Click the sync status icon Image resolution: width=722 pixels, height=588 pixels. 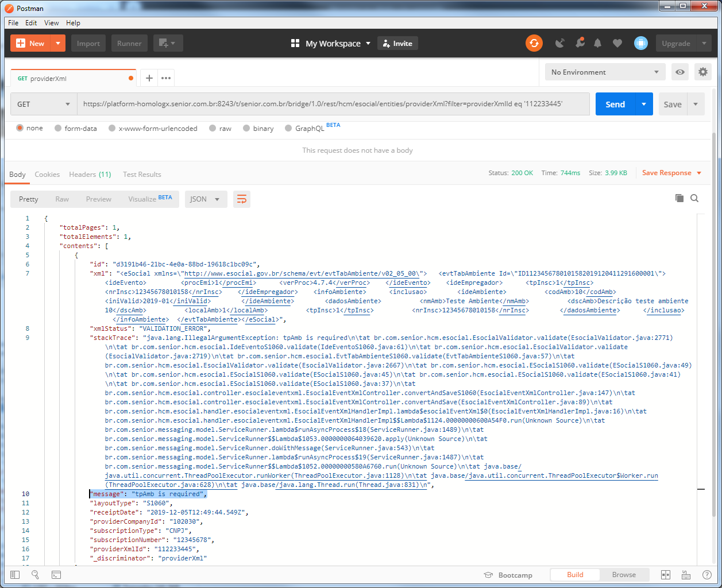(x=534, y=43)
